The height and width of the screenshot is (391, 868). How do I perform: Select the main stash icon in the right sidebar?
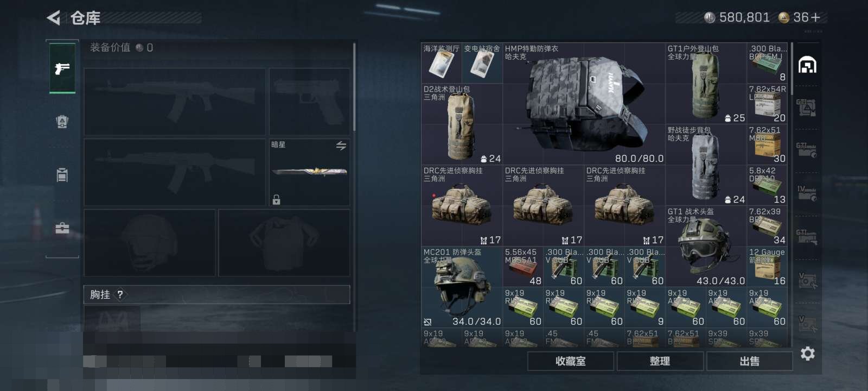coord(807,65)
